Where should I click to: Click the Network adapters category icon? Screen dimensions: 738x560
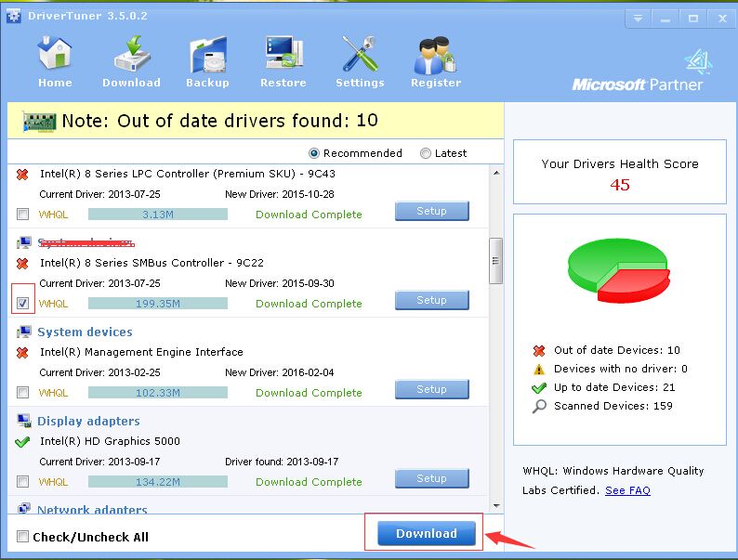click(23, 508)
